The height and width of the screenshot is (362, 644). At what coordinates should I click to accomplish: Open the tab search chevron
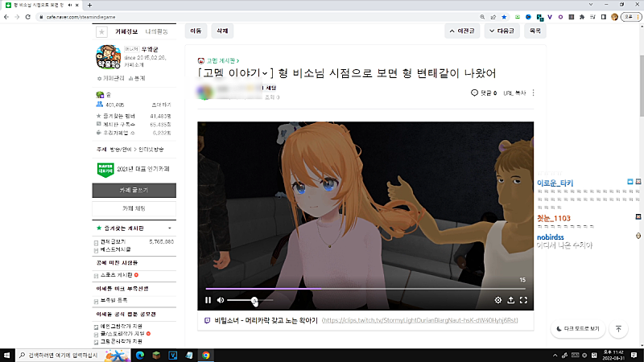(x=591, y=5)
